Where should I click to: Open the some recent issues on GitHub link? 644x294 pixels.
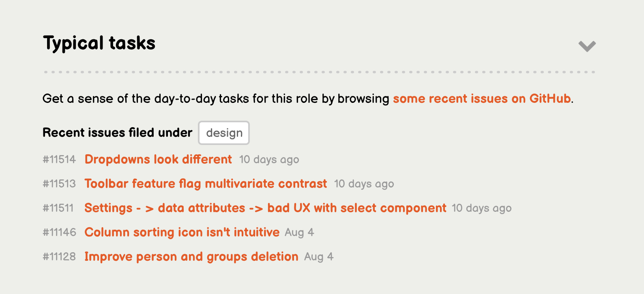point(481,98)
